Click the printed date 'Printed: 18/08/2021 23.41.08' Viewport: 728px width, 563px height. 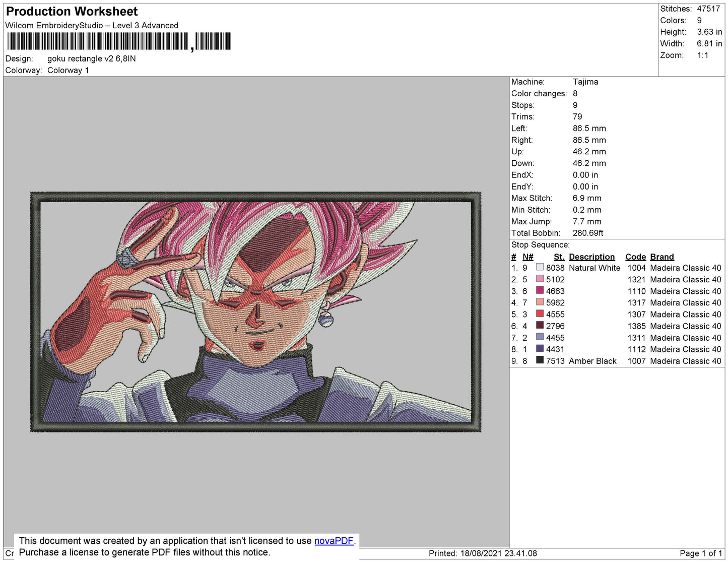point(483,553)
